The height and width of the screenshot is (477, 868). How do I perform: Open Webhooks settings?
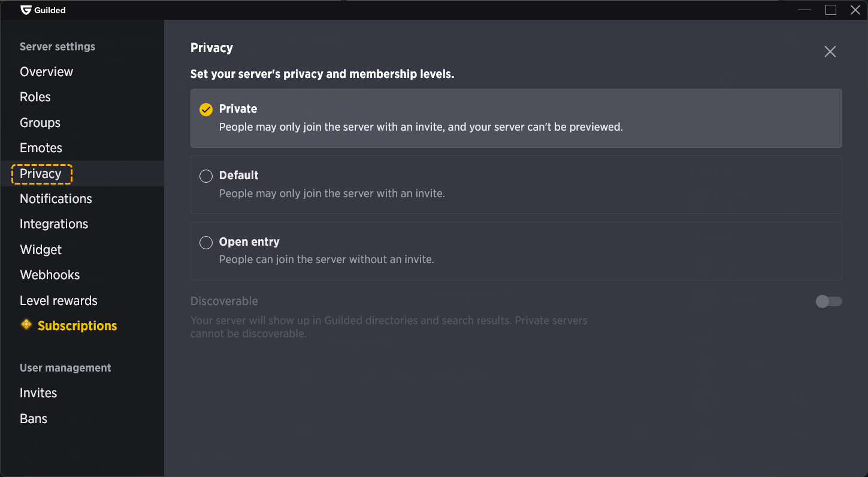pyautogui.click(x=50, y=275)
